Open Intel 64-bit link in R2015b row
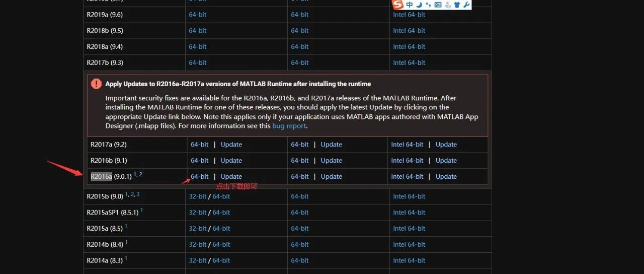Viewport: 644px width, 274px height. (x=409, y=196)
